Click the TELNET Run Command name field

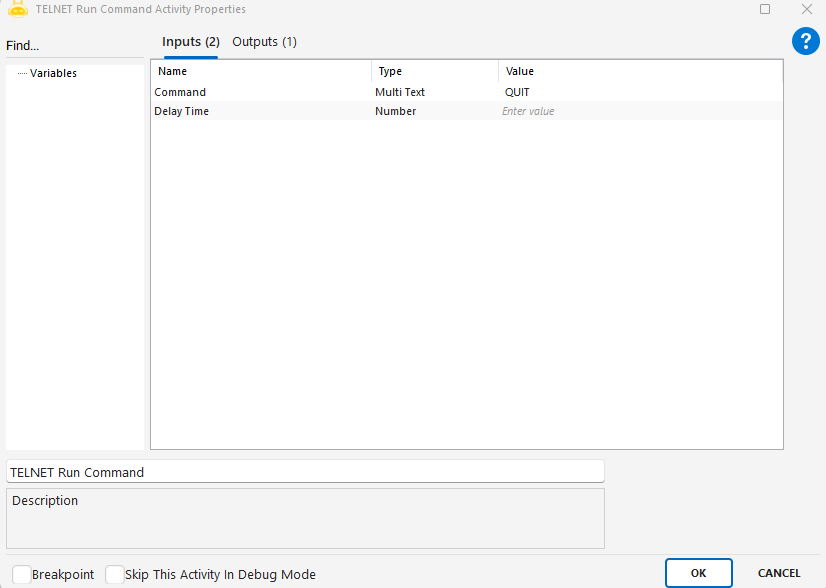(x=305, y=472)
